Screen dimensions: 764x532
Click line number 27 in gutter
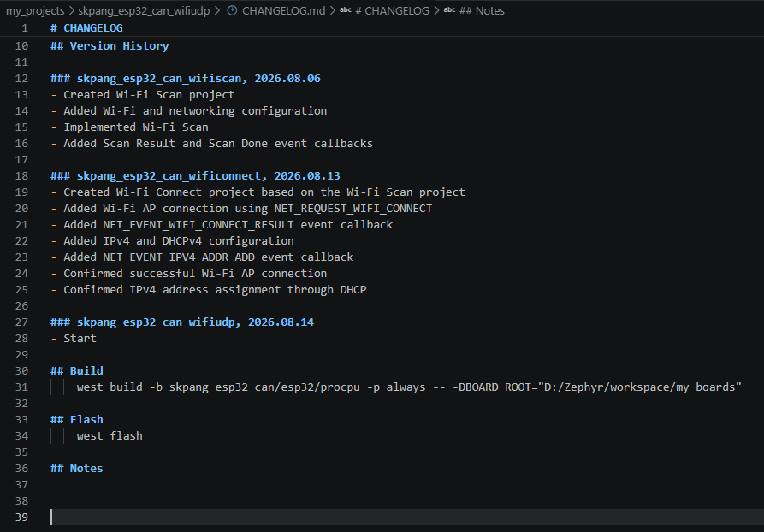pyautogui.click(x=21, y=322)
